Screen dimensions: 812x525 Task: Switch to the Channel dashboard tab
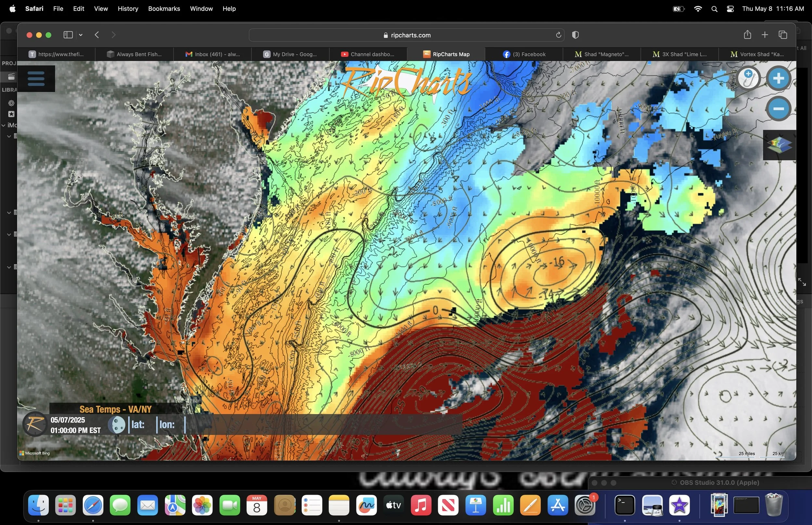point(368,54)
